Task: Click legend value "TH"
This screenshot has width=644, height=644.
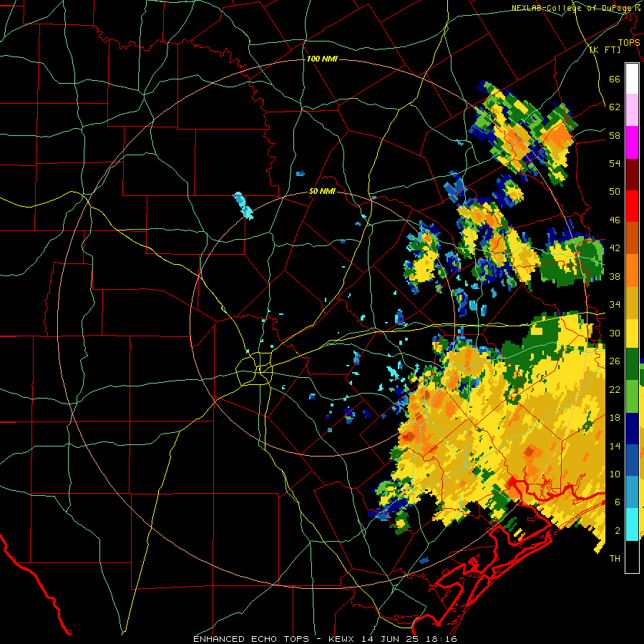Action: 615,559
